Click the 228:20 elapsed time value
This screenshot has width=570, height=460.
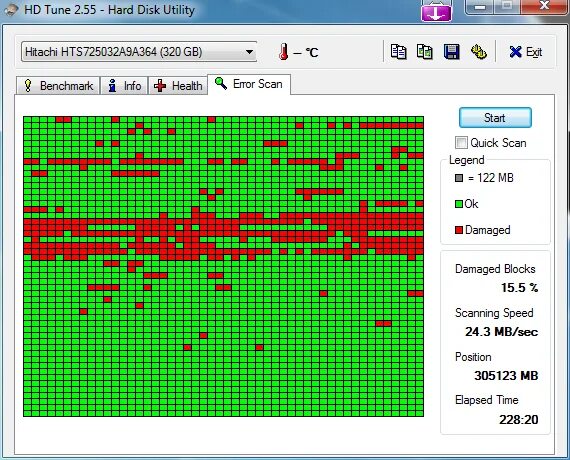point(518,420)
